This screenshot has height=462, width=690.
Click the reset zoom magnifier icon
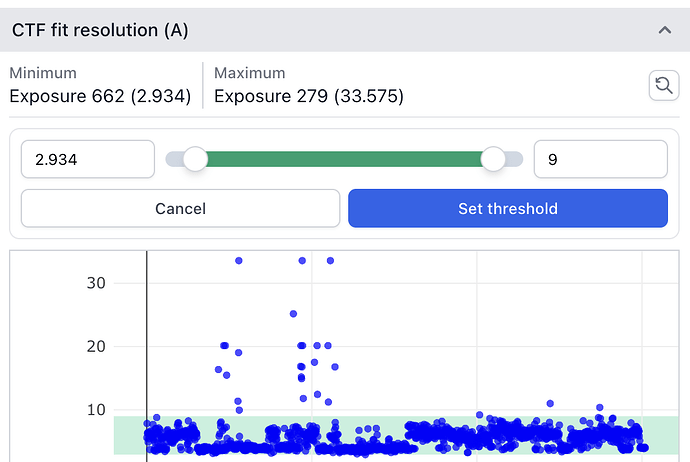point(663,86)
